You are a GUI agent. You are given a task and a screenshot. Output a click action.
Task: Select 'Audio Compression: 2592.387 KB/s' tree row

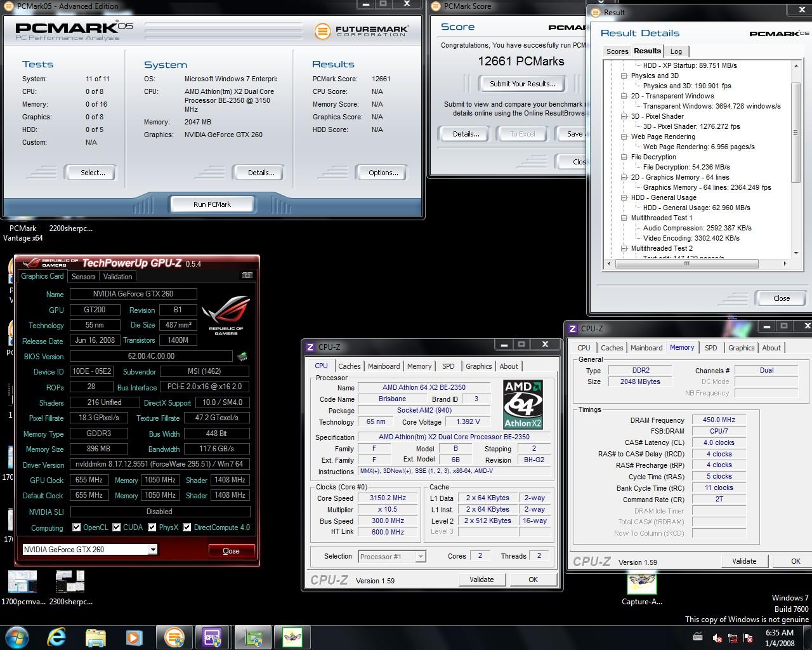point(697,228)
